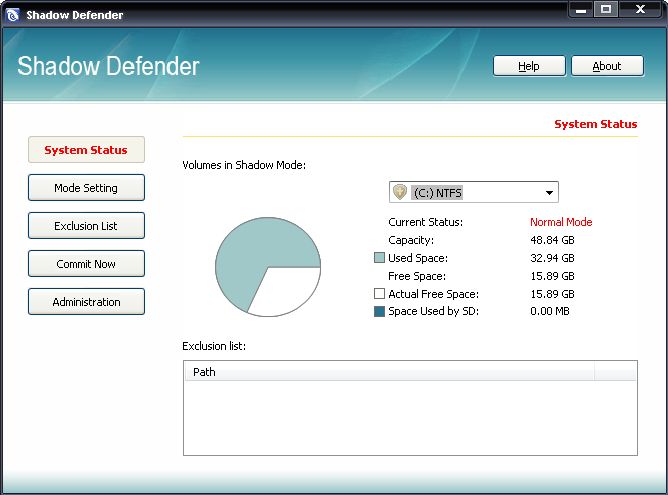668x495 pixels.
Task: Open the About dialog
Action: pos(607,66)
